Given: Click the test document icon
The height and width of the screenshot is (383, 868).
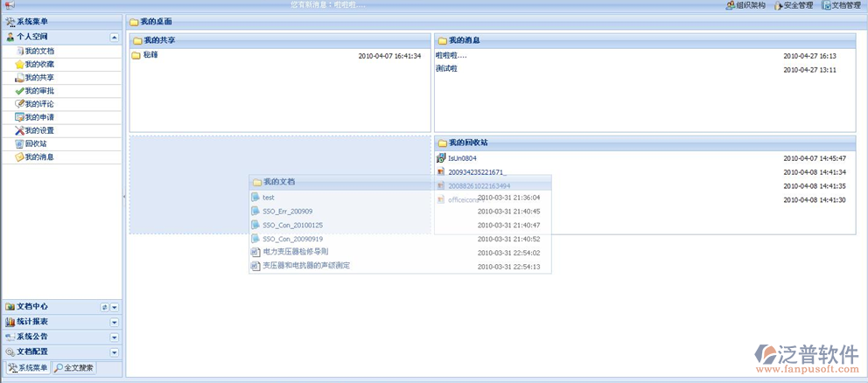Looking at the screenshot, I should (255, 198).
